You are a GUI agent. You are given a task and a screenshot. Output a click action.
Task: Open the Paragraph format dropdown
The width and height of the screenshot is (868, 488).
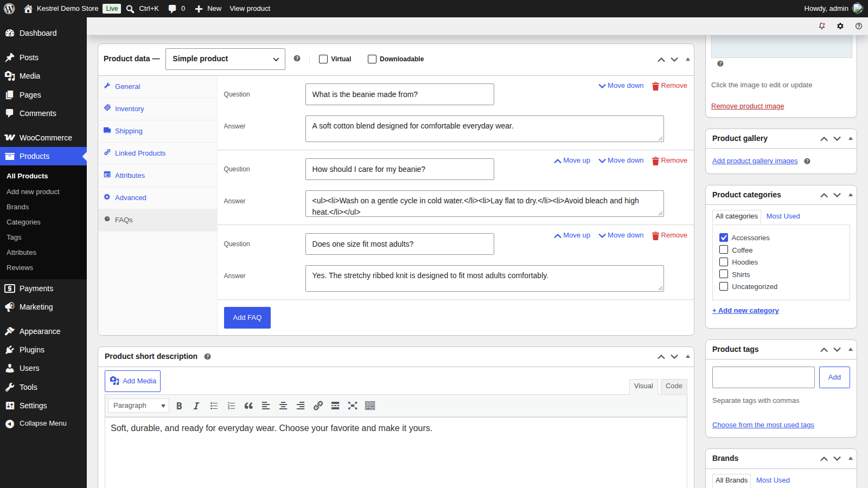(138, 406)
